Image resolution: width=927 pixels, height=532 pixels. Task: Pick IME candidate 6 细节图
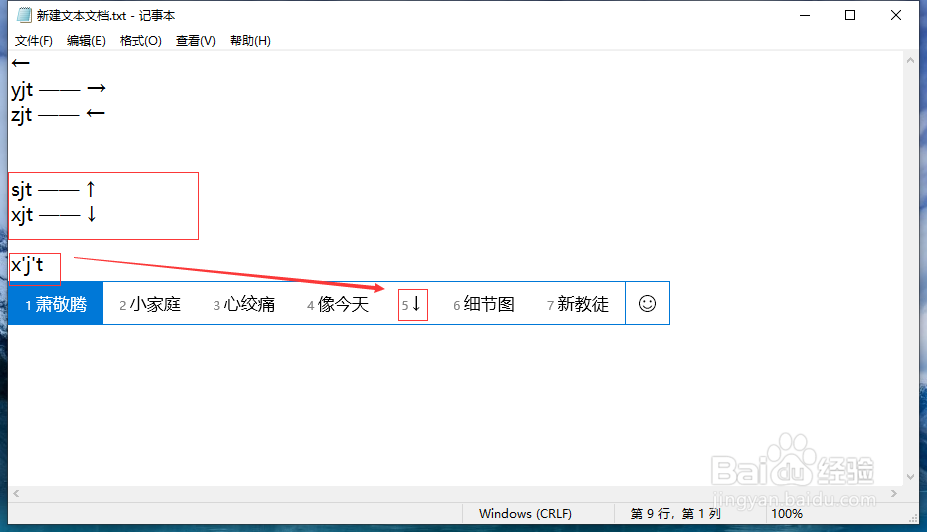(484, 304)
